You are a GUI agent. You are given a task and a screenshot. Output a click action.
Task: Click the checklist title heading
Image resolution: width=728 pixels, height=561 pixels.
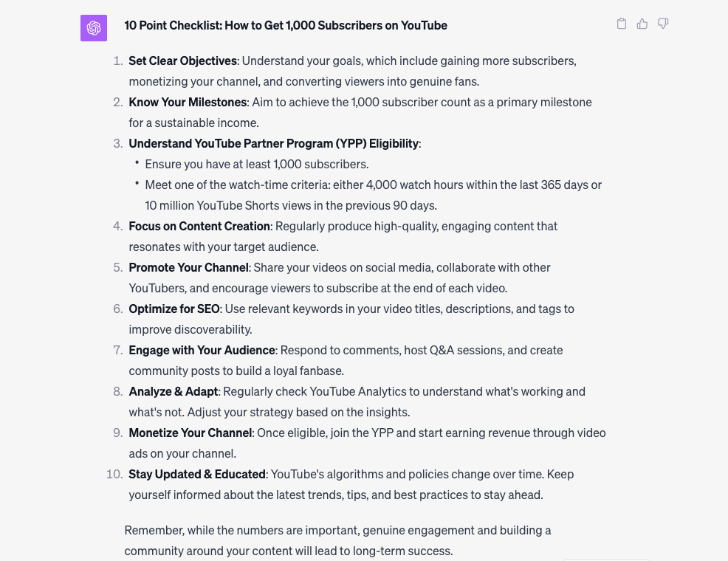[285, 24]
